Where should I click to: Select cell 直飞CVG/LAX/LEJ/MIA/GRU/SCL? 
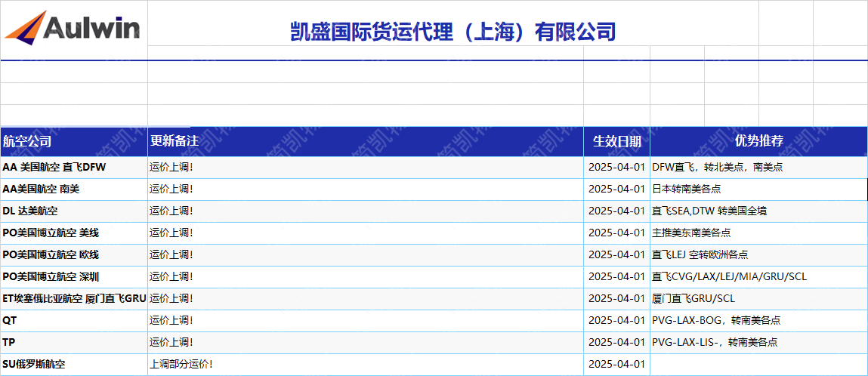point(759,277)
